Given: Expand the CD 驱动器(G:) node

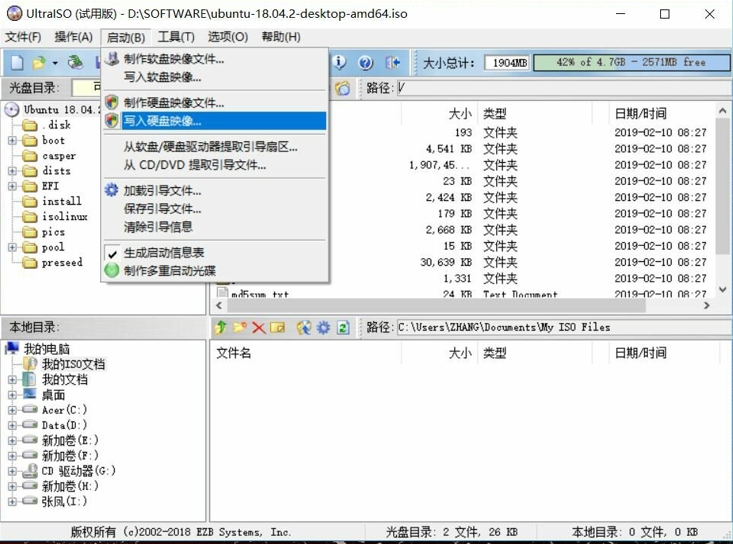Looking at the screenshot, I should click(13, 471).
